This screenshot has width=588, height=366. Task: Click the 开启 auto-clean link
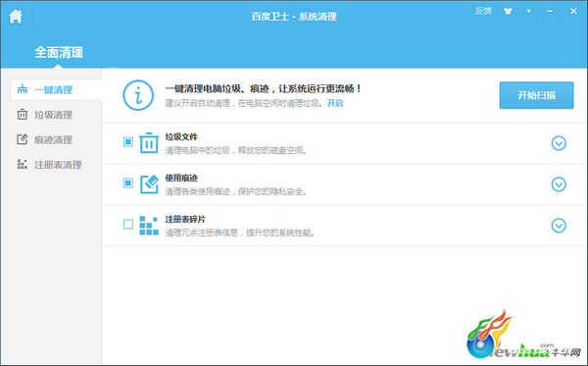(x=335, y=103)
